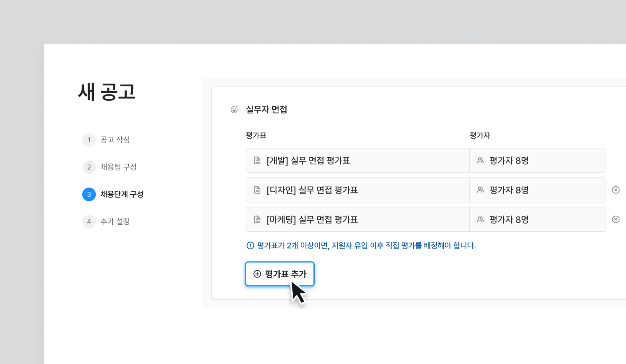This screenshot has height=364, width=626.
Task: Click the 새 공고 page heading
Action: pyautogui.click(x=107, y=92)
